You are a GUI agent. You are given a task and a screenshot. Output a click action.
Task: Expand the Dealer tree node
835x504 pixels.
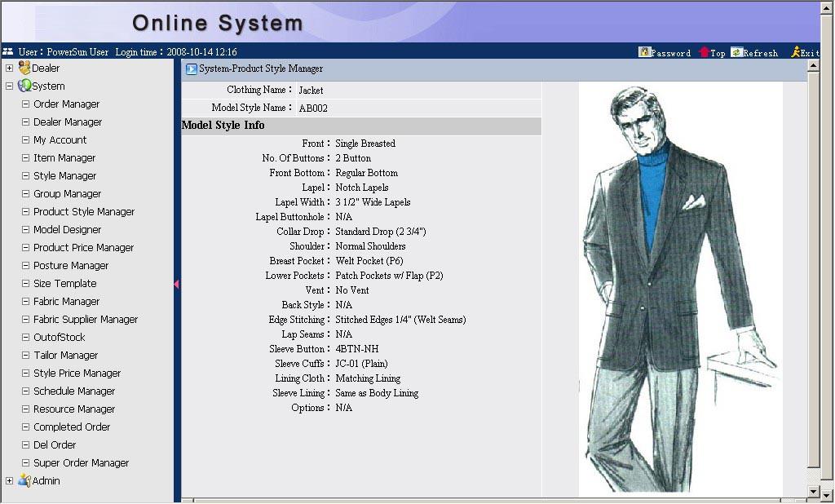click(x=9, y=69)
